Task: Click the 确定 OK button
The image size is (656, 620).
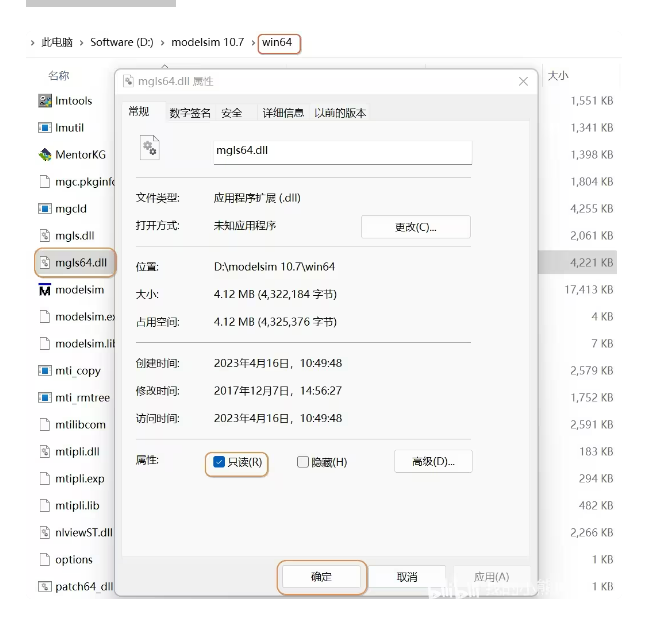Action: [x=321, y=577]
